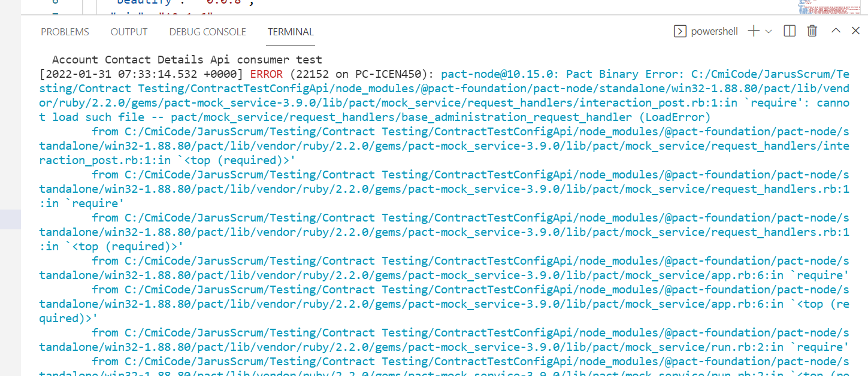Maximize the panel with the chevron-up icon

pos(835,31)
